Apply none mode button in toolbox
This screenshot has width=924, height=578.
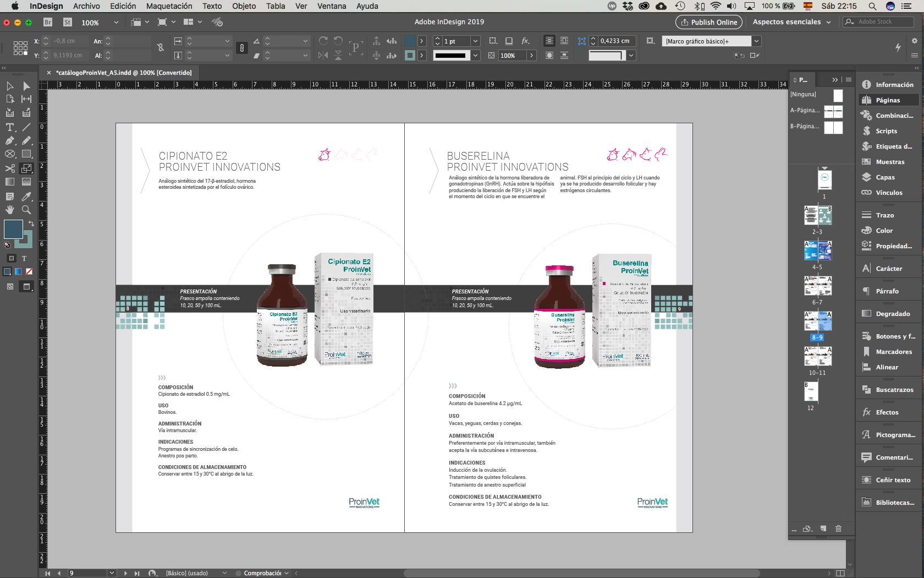(29, 271)
